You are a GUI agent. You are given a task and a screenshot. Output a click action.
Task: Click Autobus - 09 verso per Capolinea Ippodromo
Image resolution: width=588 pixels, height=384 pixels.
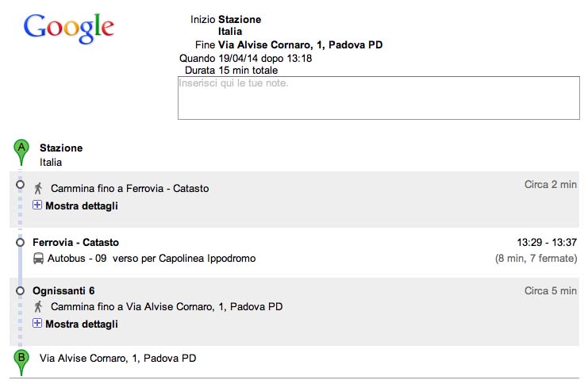[x=152, y=259]
